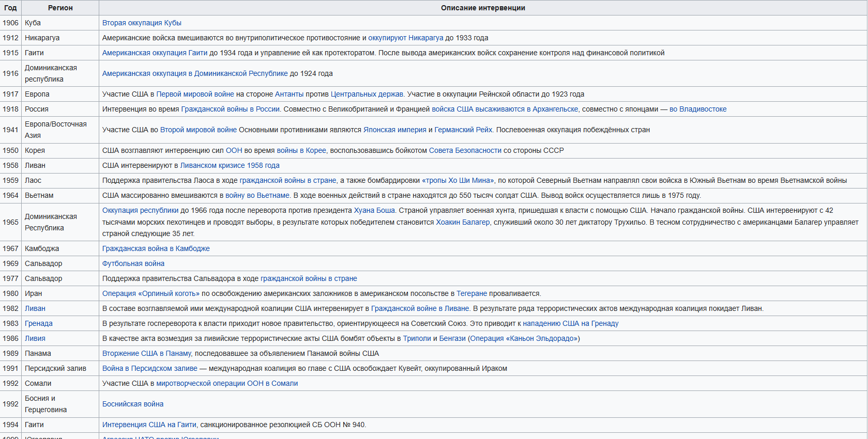Open the 'Второй мировой войне' link
The image size is (868, 439).
(x=199, y=130)
